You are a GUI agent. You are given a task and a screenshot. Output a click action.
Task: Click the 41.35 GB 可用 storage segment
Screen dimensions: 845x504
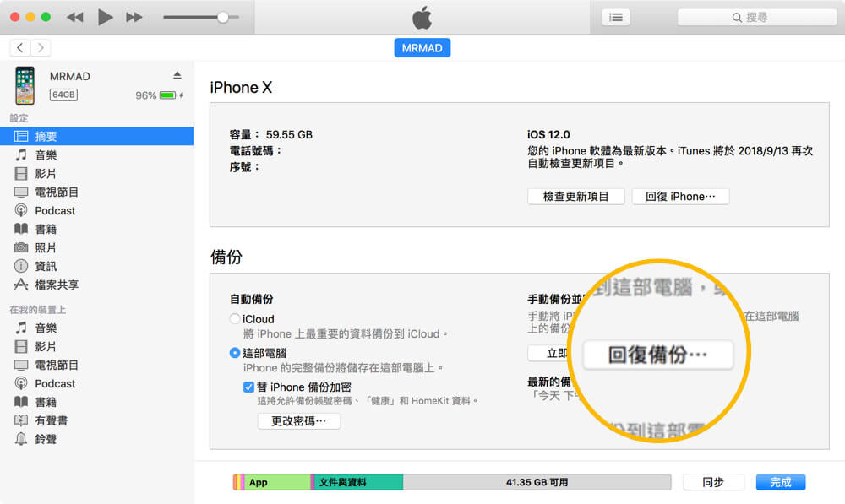click(x=537, y=482)
